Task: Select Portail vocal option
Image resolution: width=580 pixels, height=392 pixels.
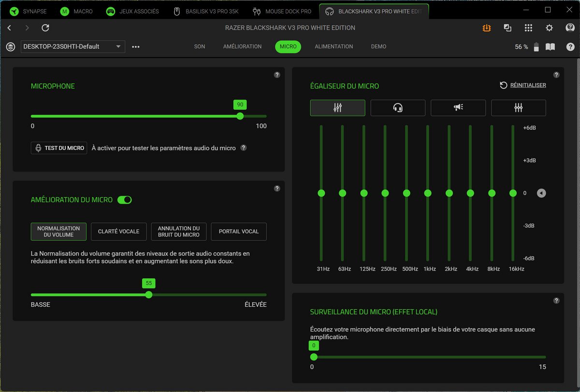Action: coord(239,232)
